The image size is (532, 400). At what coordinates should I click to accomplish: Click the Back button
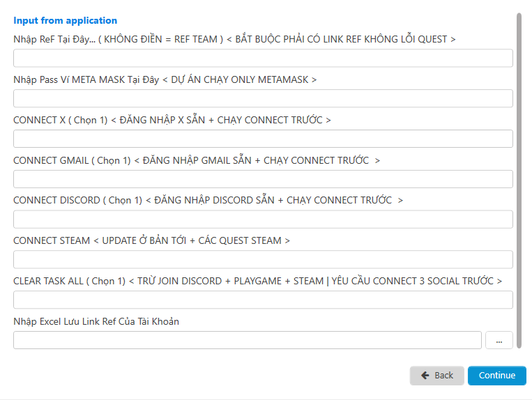436,375
